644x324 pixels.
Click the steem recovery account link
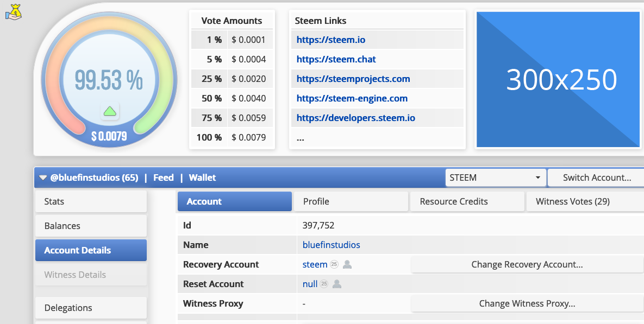tap(315, 264)
